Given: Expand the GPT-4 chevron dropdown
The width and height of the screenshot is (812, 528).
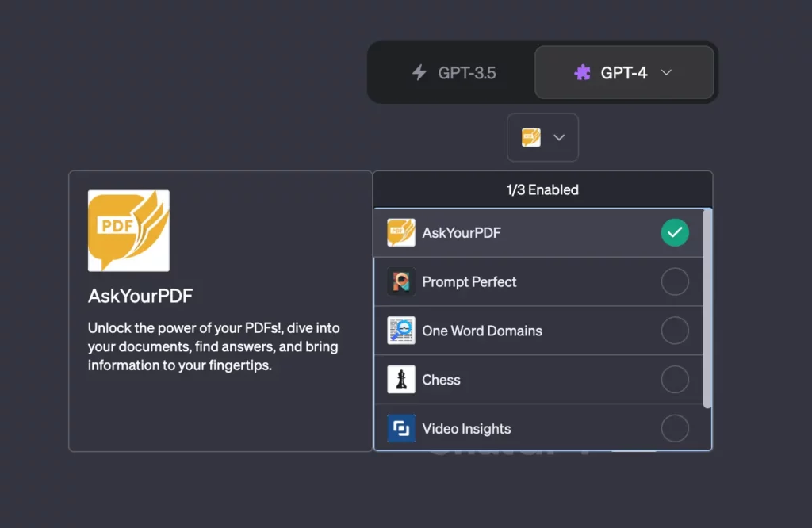Looking at the screenshot, I should point(666,73).
